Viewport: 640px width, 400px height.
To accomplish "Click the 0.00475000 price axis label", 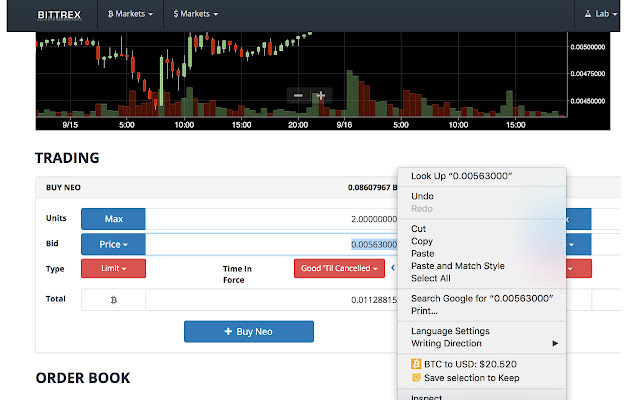I will [x=588, y=74].
